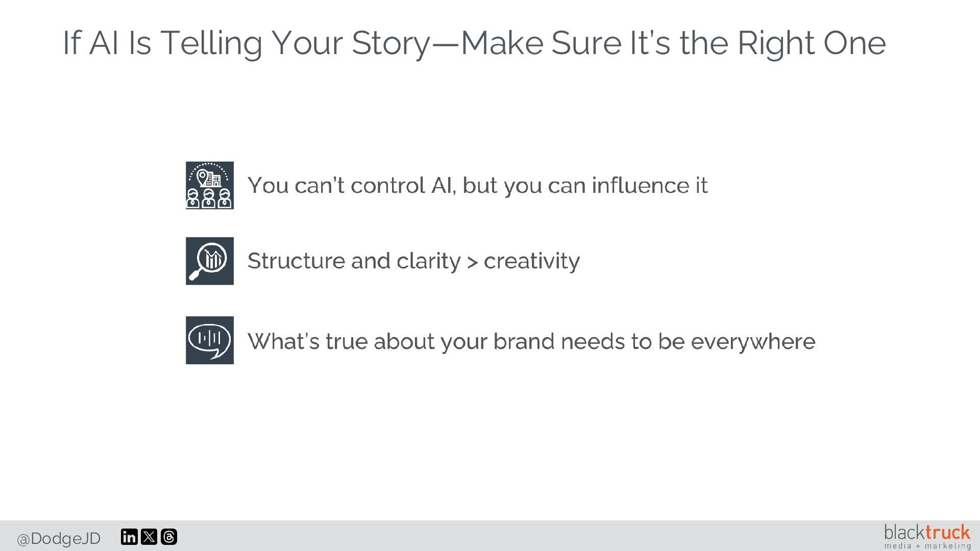Viewport: 980px width, 551px height.
Task: Click "Right One" in the slide title
Action: [x=812, y=43]
